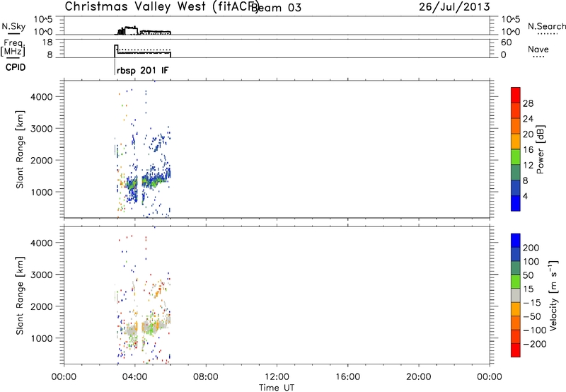566x392 pixels.
Task: Click the Nave legend label
Action: (x=538, y=50)
